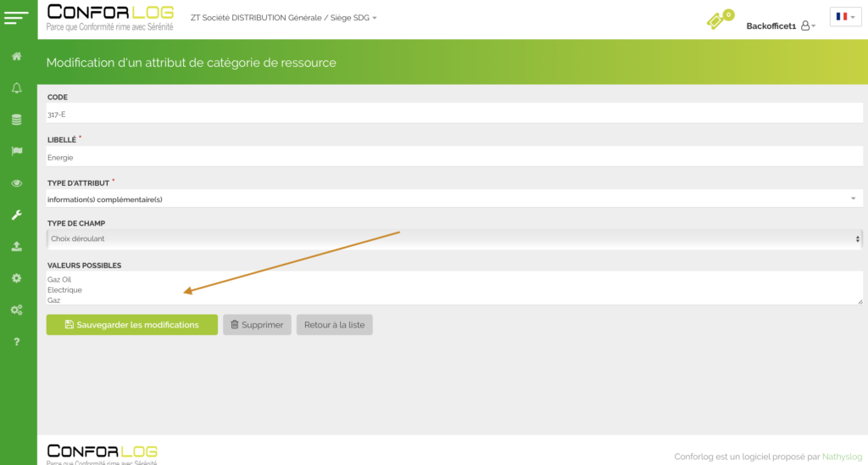Image resolution: width=868 pixels, height=465 pixels.
Task: Open the wrench tools icon in the sidebar
Action: tap(16, 215)
